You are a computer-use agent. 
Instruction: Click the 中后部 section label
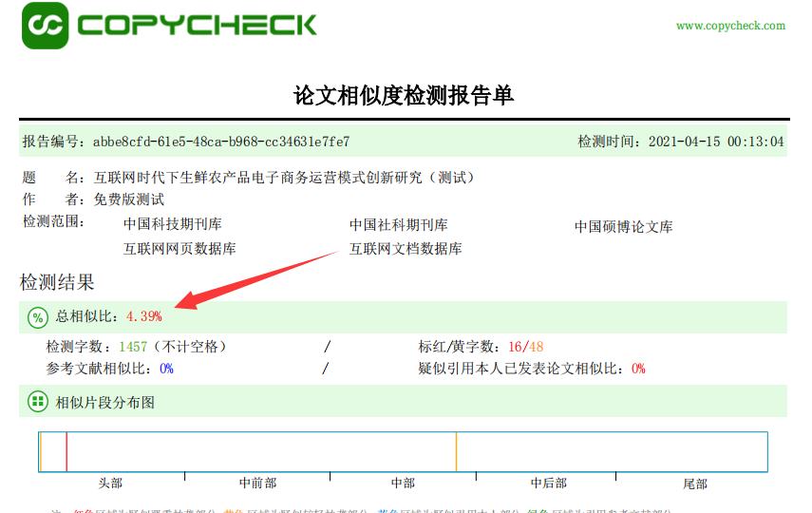pos(549,484)
